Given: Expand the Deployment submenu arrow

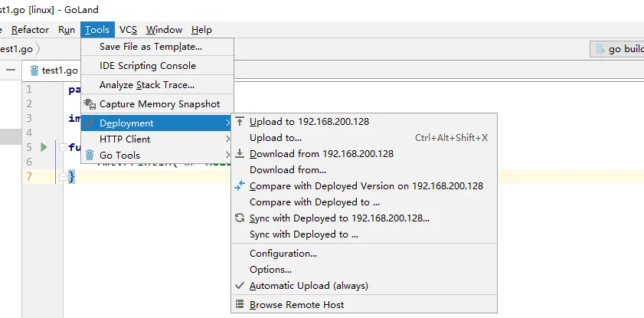Looking at the screenshot, I should coord(228,123).
